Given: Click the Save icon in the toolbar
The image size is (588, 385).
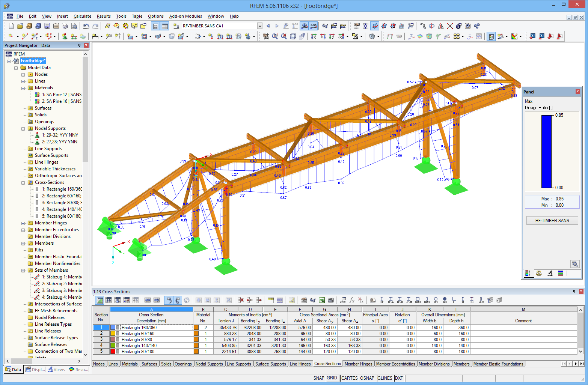Looking at the screenshot, I should click(x=47, y=26).
